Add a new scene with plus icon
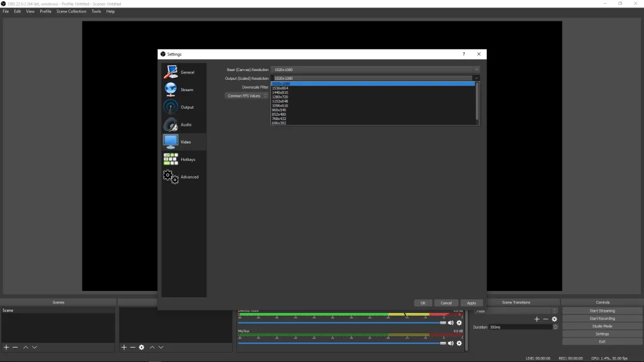644x362 pixels. [5, 346]
